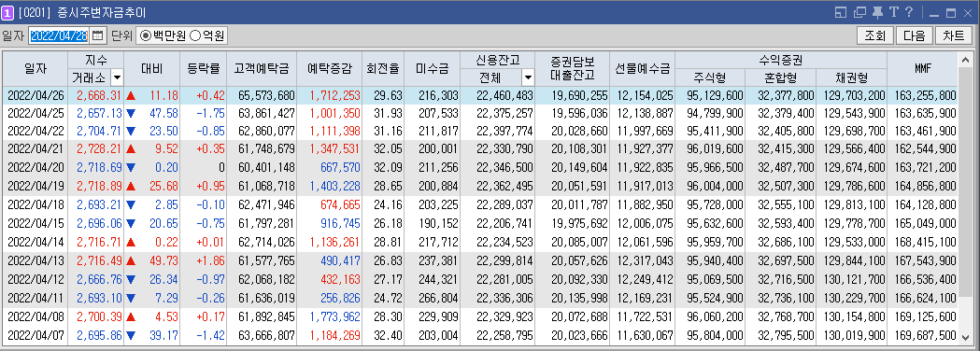Viewport: 980px width, 351px height.
Task: Click the numbered 1 window badge icon
Action: pos(8,12)
